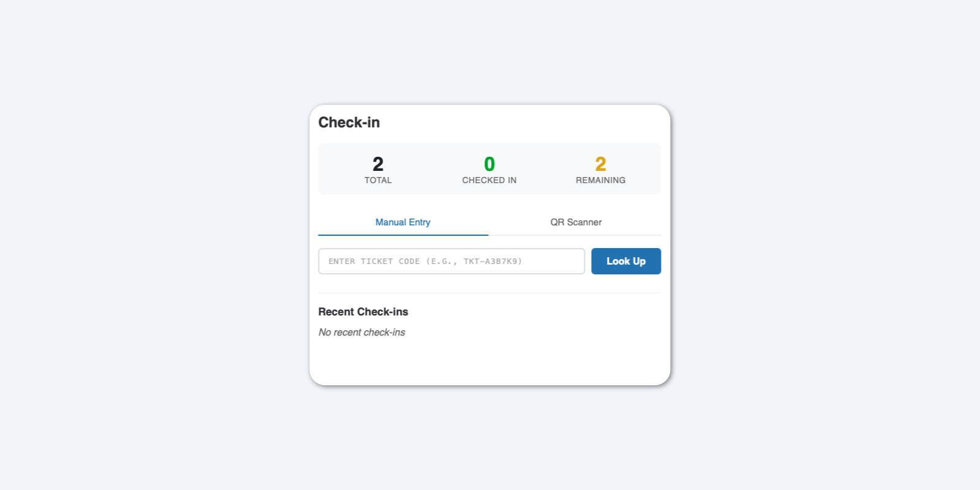Click the orange Remaining count number
Screen dimensions: 980x490
pyautogui.click(x=600, y=164)
